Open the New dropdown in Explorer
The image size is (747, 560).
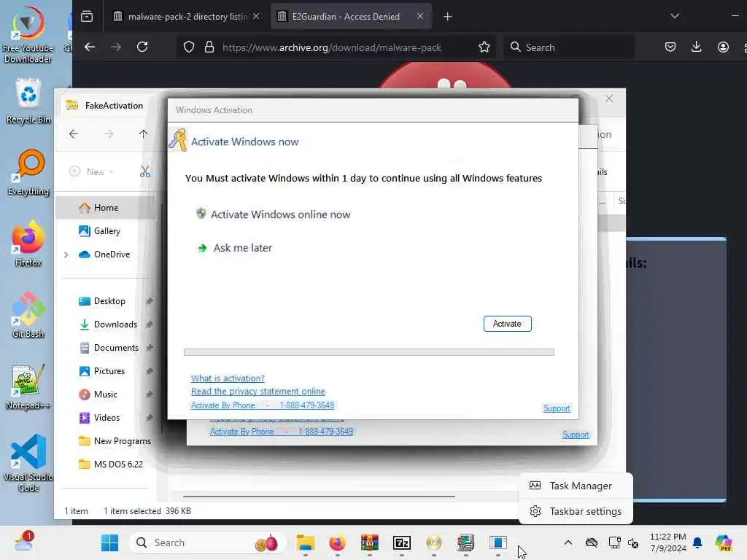point(91,171)
